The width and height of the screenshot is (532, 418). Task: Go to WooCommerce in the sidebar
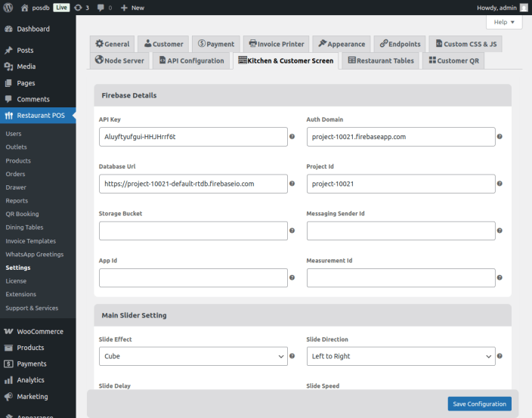coord(39,332)
